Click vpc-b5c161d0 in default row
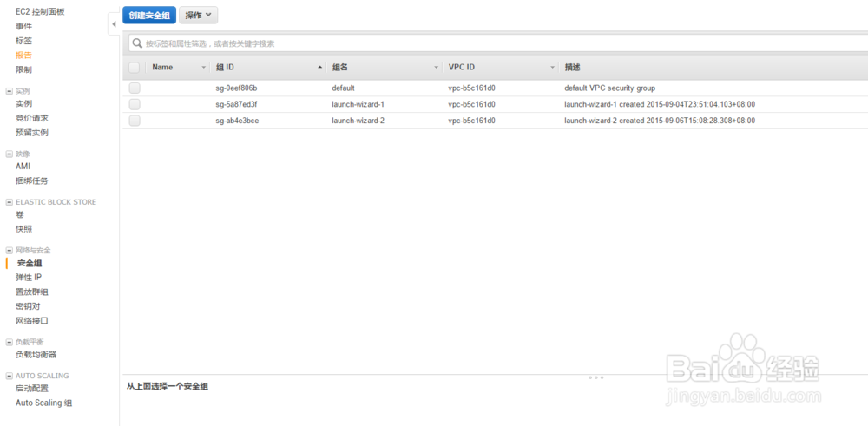This screenshot has width=868, height=426. [x=471, y=88]
